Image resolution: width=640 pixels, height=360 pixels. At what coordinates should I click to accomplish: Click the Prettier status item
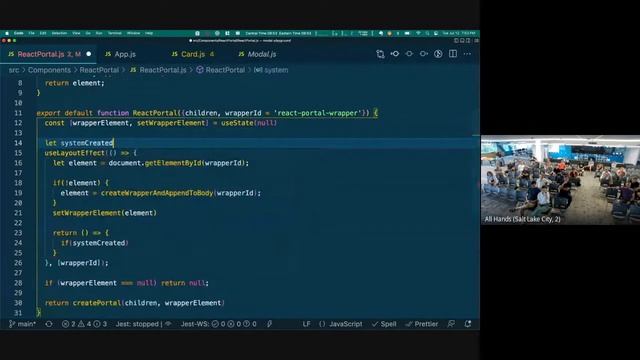point(422,324)
